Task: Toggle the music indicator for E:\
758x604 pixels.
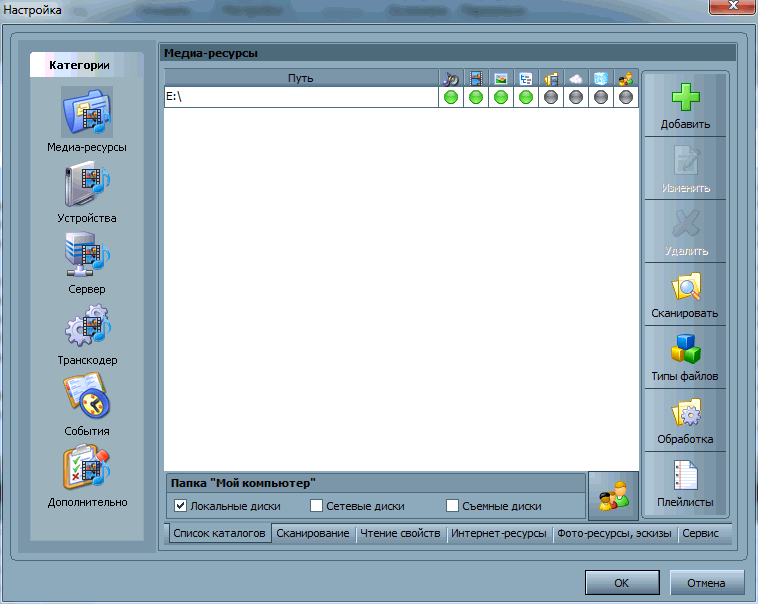Action: click(x=451, y=97)
